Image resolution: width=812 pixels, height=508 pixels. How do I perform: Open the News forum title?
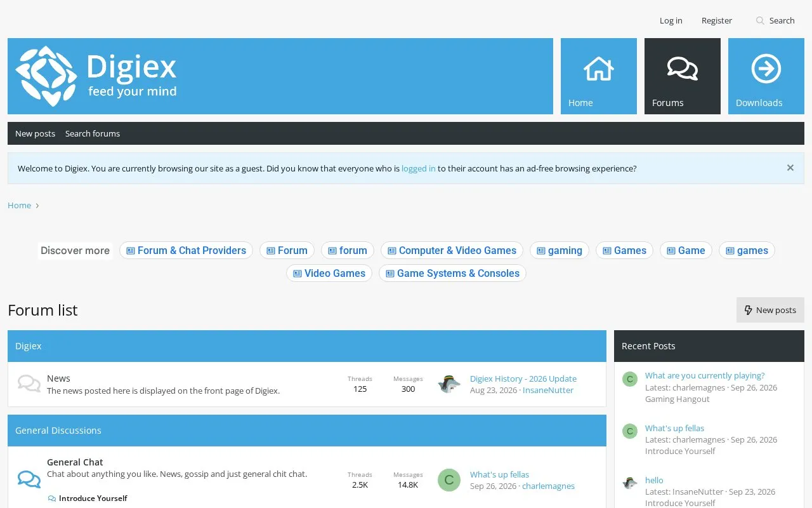coord(58,378)
